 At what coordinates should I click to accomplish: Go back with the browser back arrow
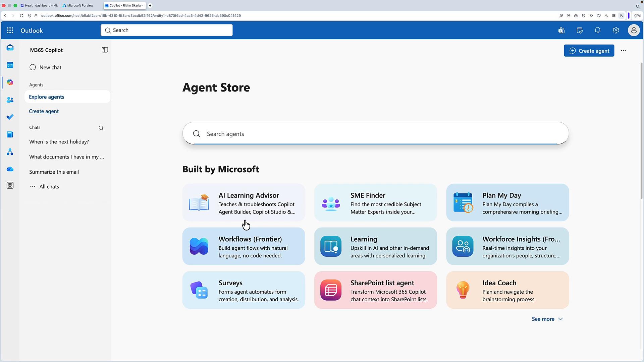pos(5,16)
